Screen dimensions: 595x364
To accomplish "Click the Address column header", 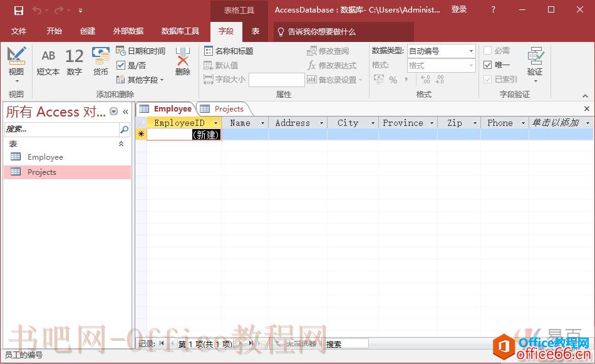I will pos(297,123).
